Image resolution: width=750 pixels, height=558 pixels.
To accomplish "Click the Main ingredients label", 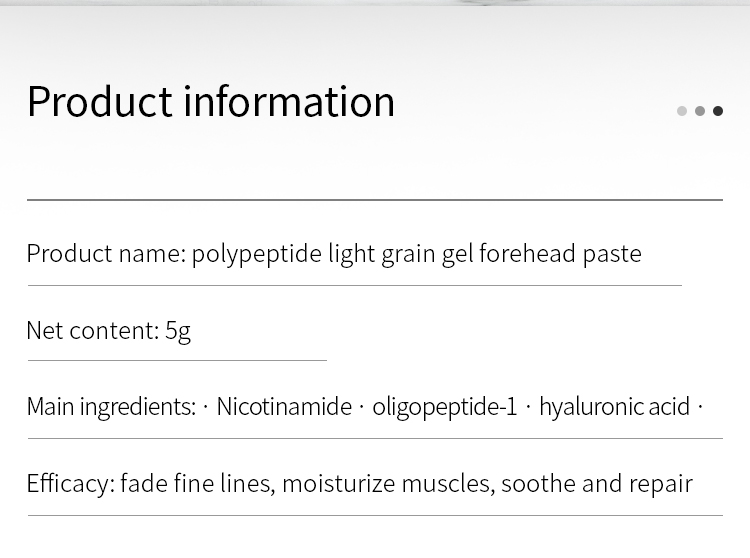I will [111, 408].
